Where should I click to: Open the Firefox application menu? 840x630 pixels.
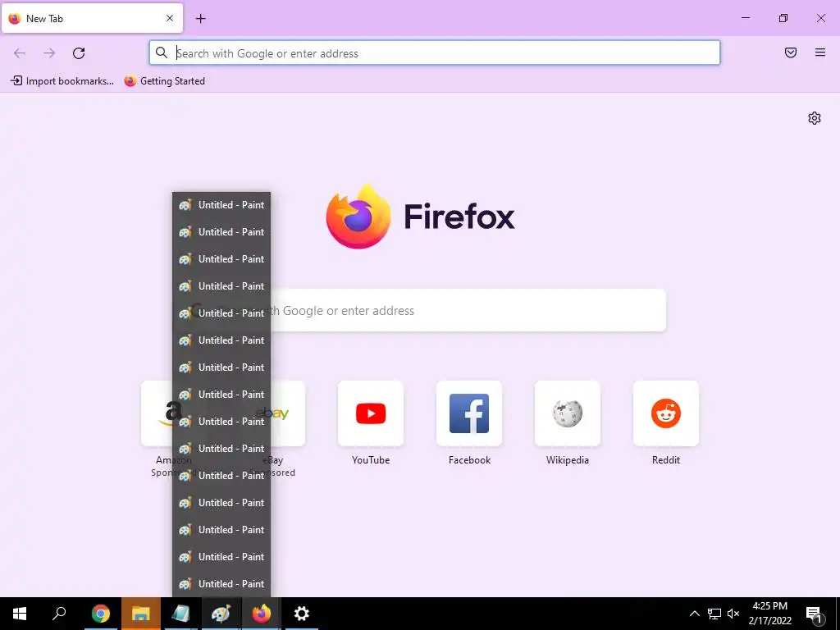[820, 52]
